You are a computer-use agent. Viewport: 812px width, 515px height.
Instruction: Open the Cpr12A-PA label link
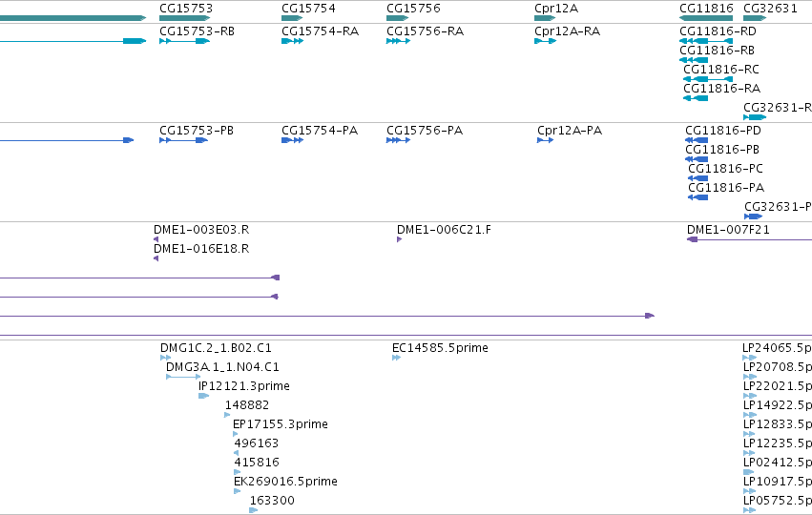[570, 131]
